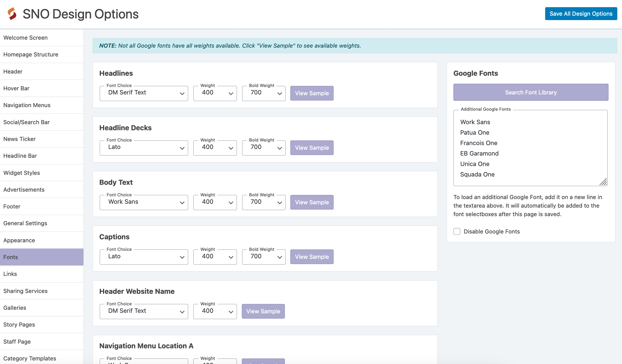Screen dimensions: 622x364
Task: Open Story Pages section
Action: point(42,325)
